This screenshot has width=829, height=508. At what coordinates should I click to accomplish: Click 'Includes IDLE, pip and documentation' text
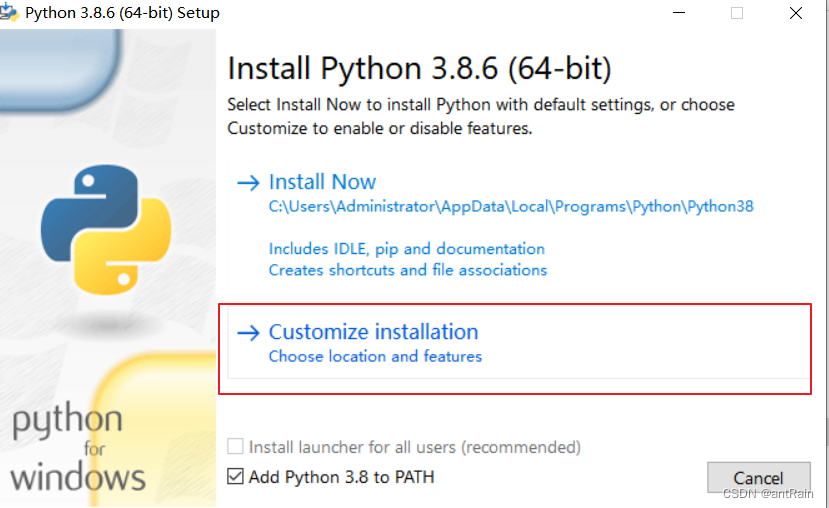[407, 249]
